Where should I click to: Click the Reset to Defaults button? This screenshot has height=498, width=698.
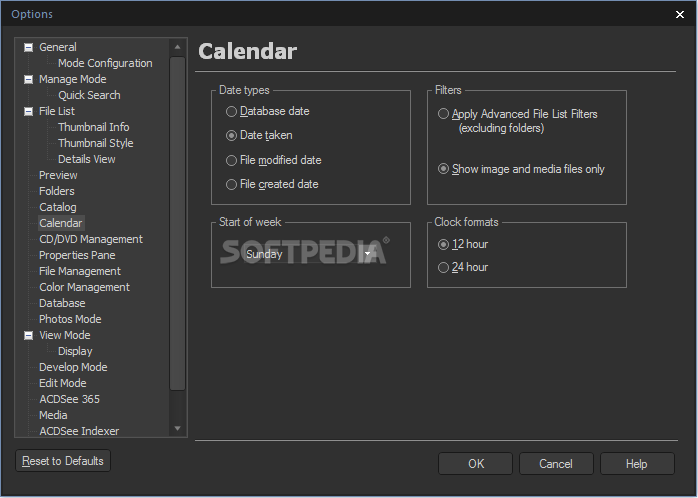click(x=63, y=461)
